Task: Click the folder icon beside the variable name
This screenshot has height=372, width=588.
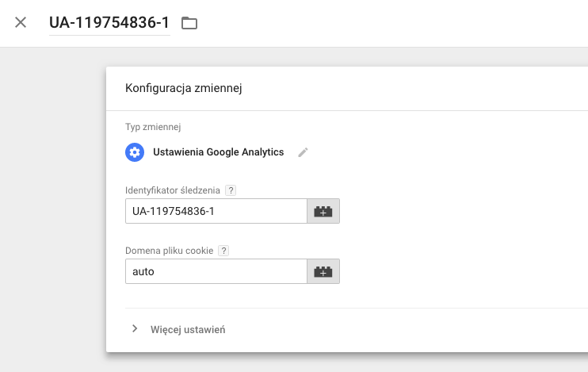Action: point(189,23)
